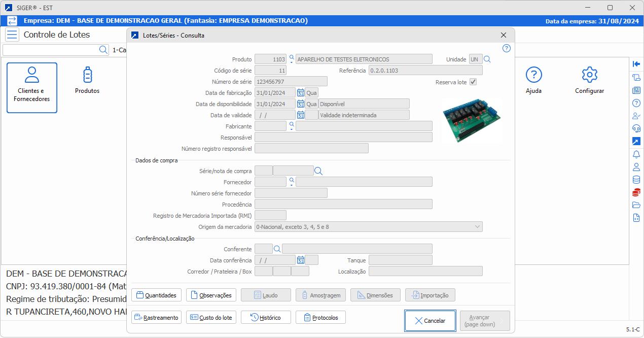Click 'Data da empresa: 31/08/2024' text

592,21
